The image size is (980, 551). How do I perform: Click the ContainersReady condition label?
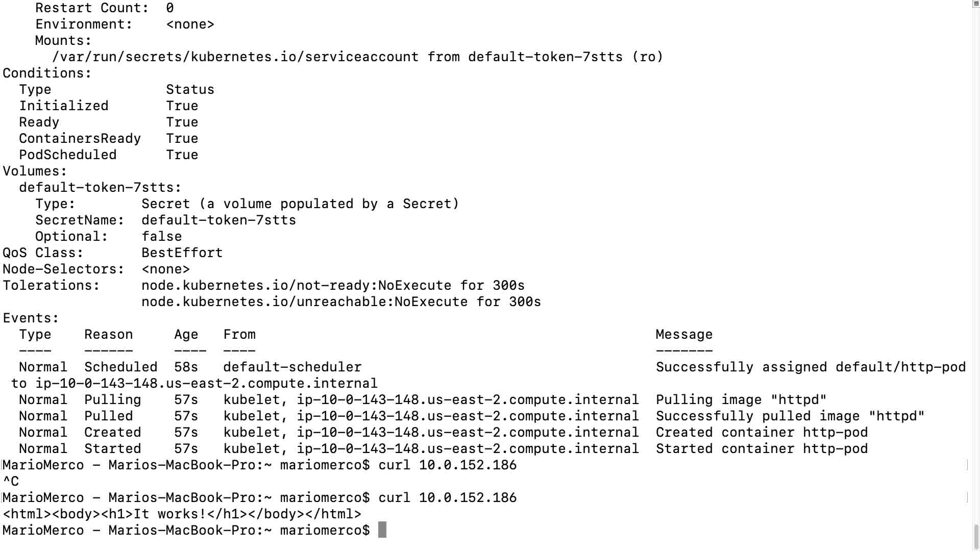click(80, 138)
